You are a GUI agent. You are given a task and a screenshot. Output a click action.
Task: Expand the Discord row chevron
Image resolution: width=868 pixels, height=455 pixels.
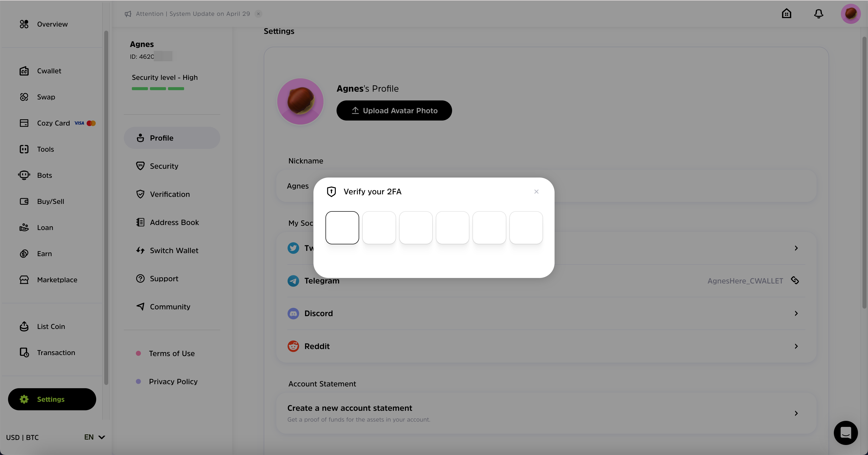click(x=796, y=313)
